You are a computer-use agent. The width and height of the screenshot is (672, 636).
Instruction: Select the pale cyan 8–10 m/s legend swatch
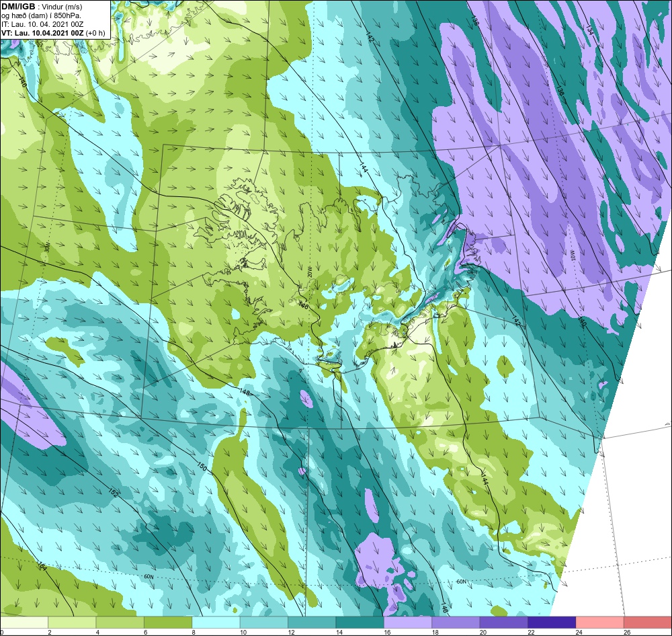click(x=216, y=623)
